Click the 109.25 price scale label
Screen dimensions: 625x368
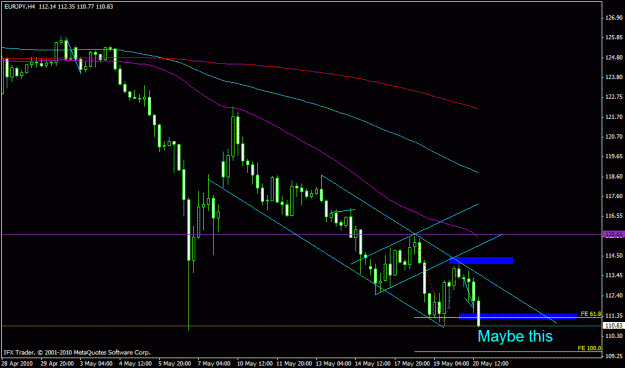[614, 356]
